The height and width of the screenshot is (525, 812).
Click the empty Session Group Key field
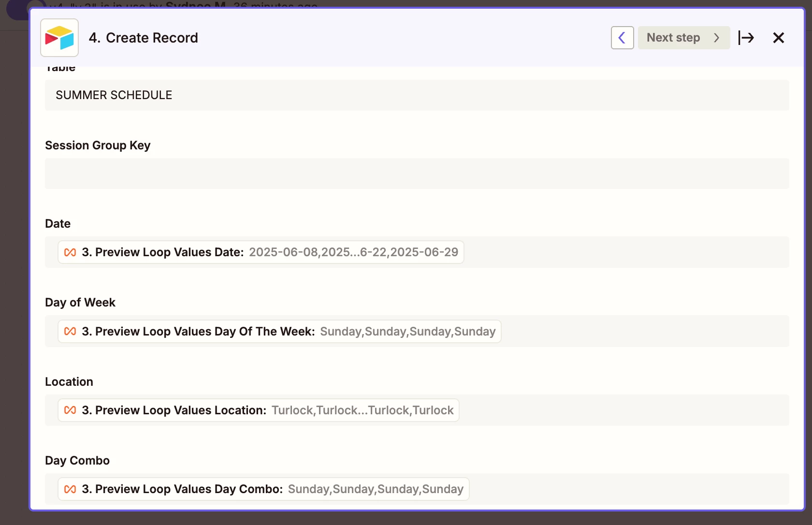[x=417, y=174]
